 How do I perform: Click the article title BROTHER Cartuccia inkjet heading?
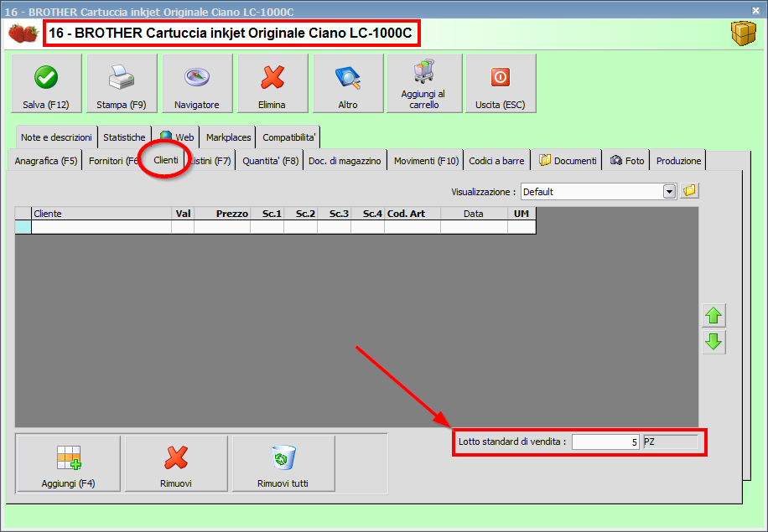(231, 33)
